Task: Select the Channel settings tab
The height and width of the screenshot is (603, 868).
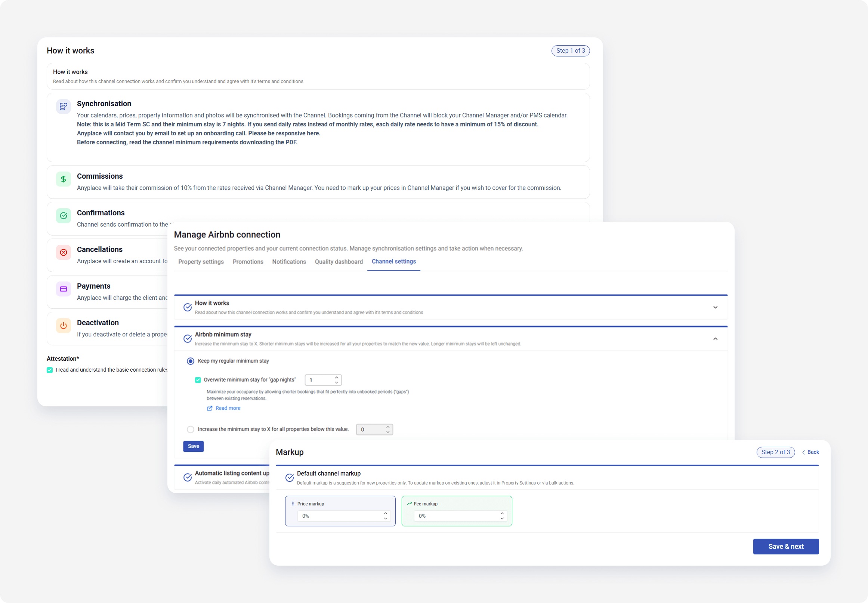Action: [x=394, y=261]
